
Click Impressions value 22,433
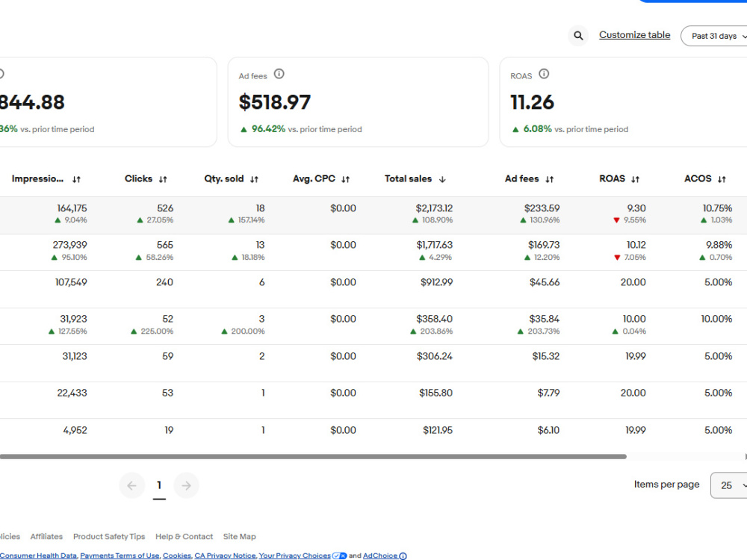point(72,393)
